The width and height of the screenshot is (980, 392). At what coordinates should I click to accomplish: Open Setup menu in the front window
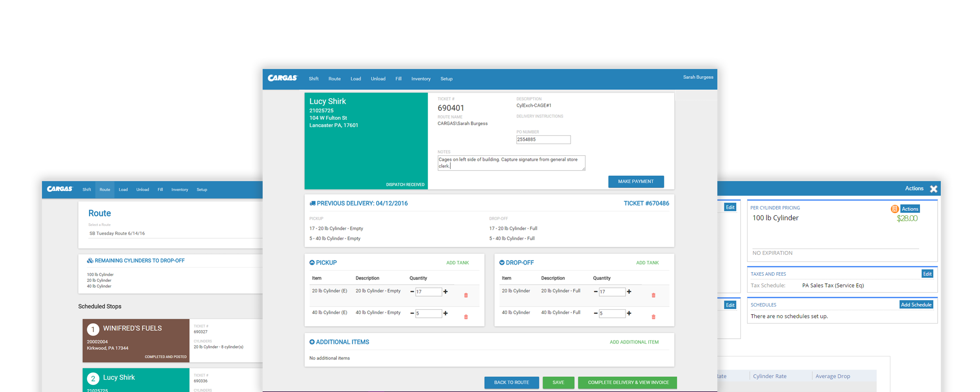coord(446,79)
